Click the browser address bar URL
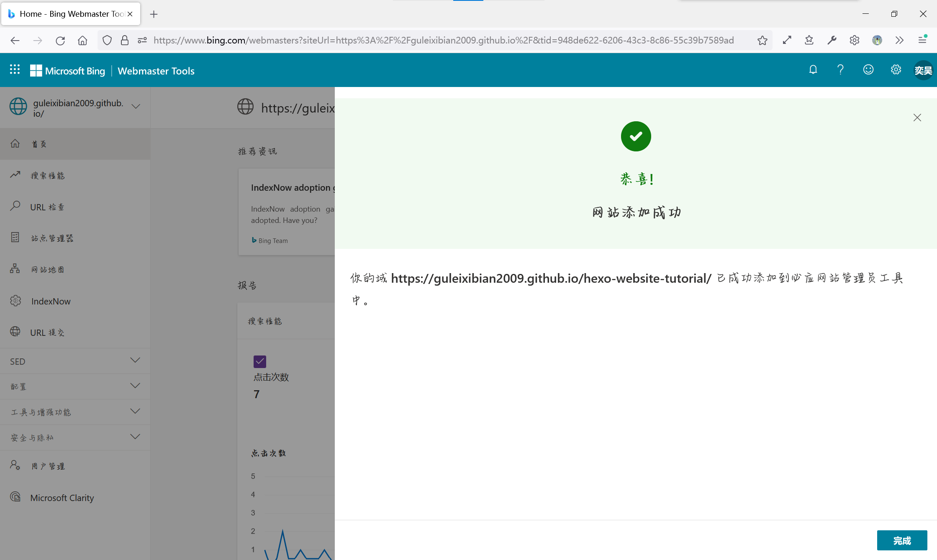The height and width of the screenshot is (560, 937). pyautogui.click(x=444, y=40)
